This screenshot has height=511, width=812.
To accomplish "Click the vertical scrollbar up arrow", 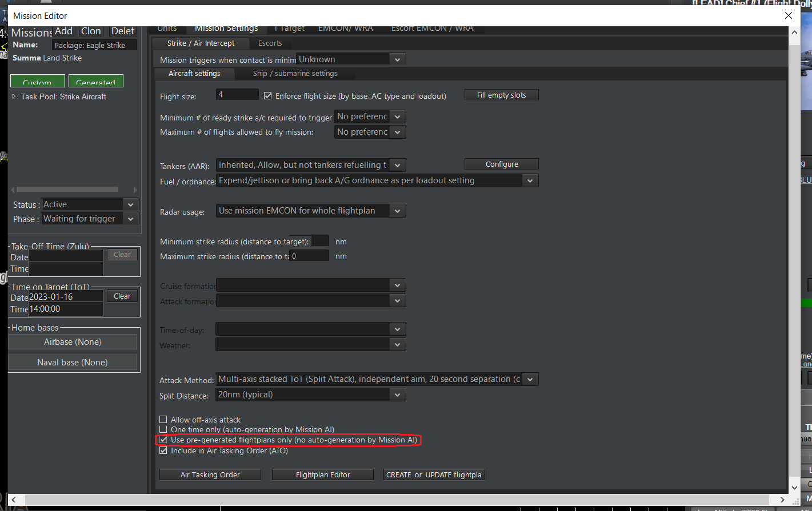I will tap(794, 33).
